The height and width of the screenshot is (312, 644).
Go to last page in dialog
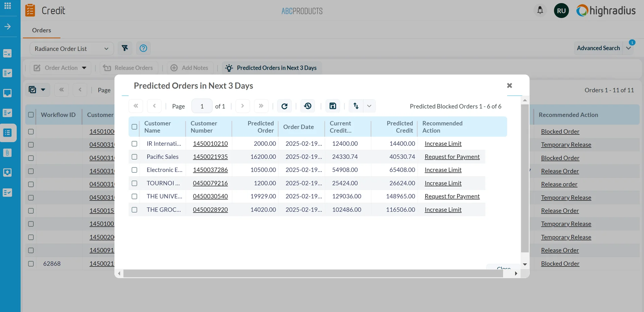pos(261,106)
